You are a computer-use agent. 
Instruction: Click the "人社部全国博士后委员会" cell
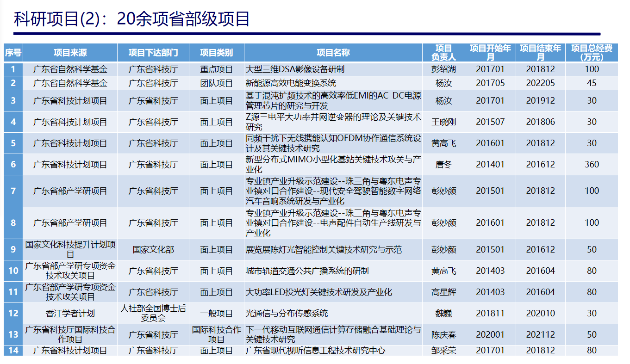[x=153, y=314]
